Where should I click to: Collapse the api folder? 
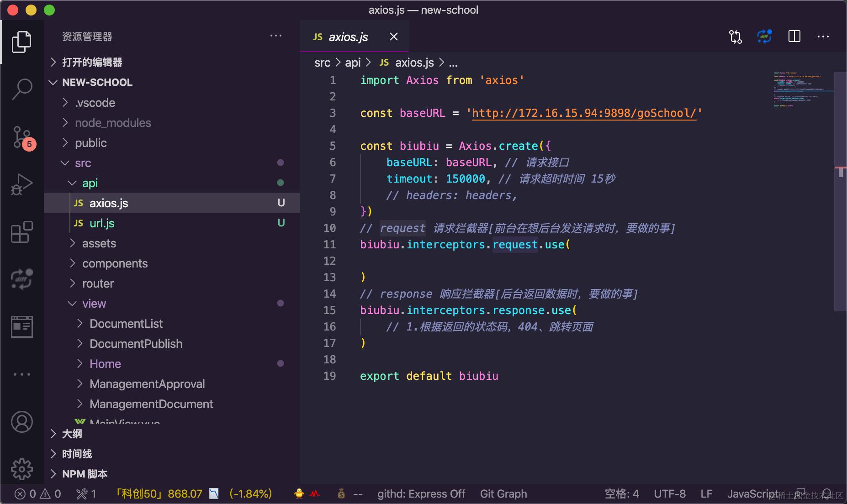172,183
